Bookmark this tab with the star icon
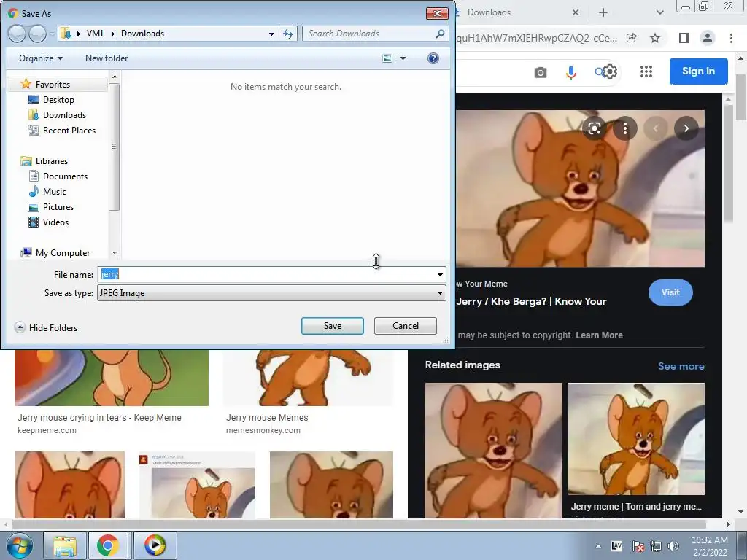 [x=655, y=38]
